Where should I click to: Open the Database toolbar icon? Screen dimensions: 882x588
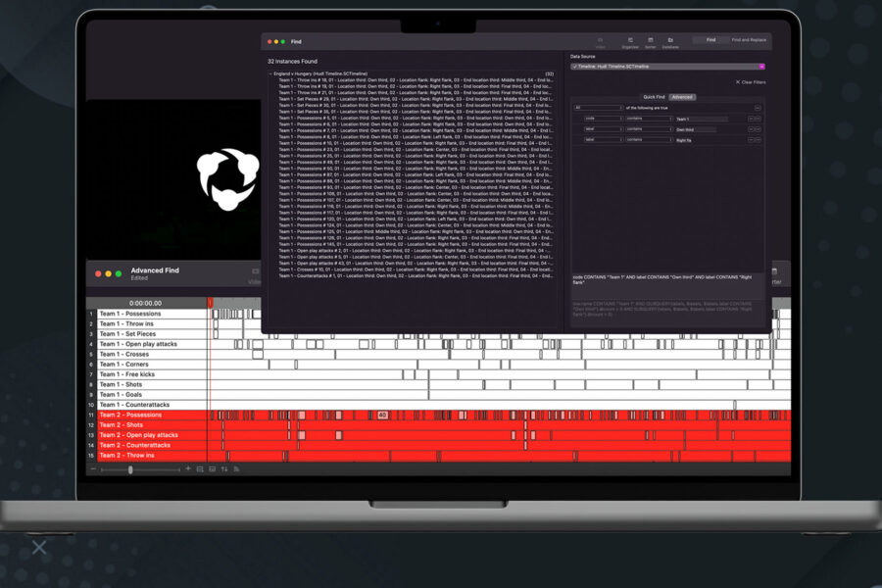click(670, 41)
